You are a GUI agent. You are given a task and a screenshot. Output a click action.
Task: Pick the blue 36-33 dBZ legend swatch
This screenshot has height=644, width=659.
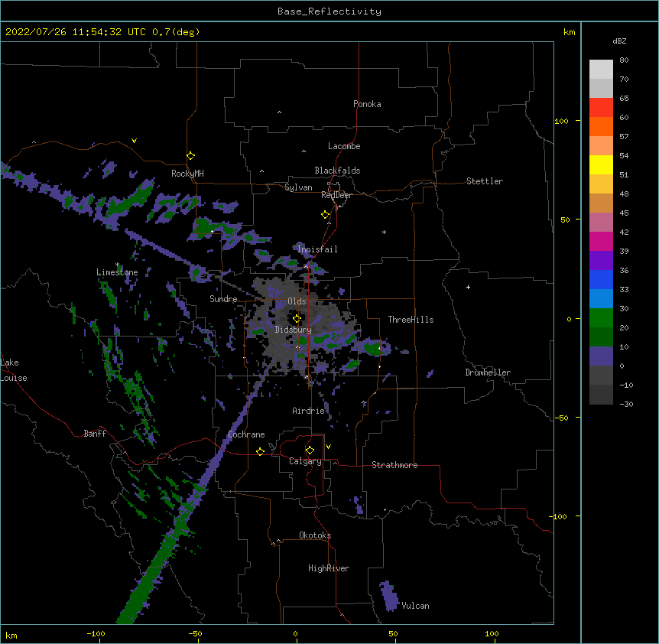click(601, 280)
